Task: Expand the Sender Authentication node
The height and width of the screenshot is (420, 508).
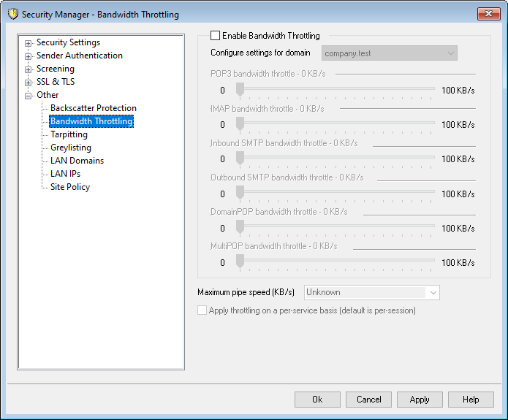Action: coord(29,56)
